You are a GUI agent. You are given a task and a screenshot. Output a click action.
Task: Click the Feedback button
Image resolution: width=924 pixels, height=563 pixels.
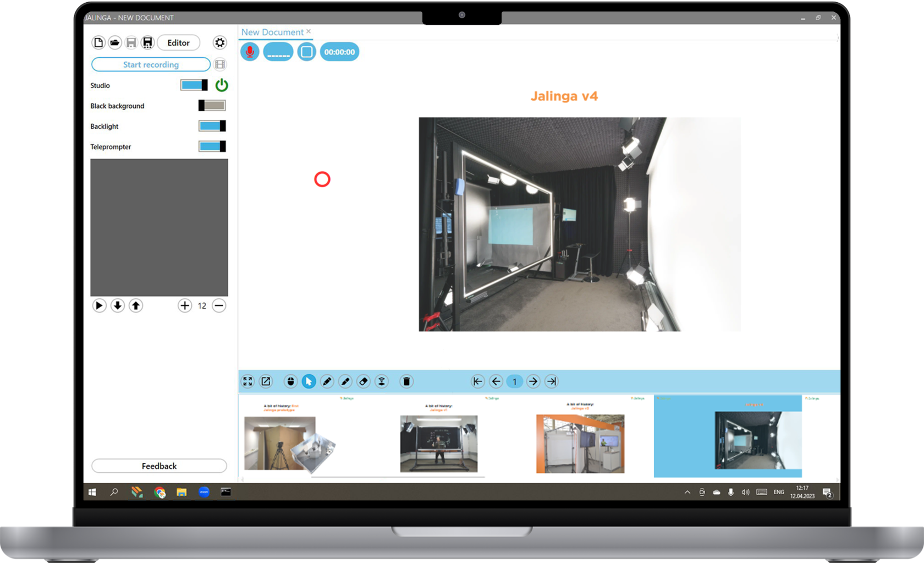[159, 466]
